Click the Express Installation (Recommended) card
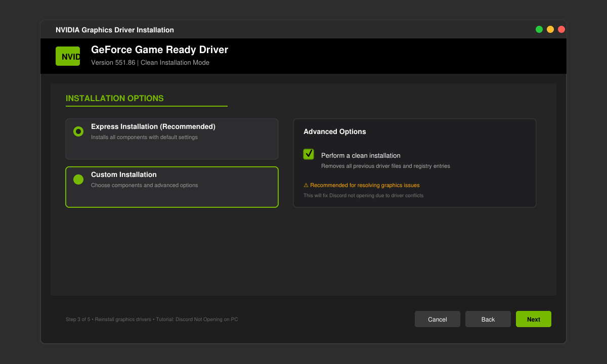The height and width of the screenshot is (364, 607). tap(172, 139)
